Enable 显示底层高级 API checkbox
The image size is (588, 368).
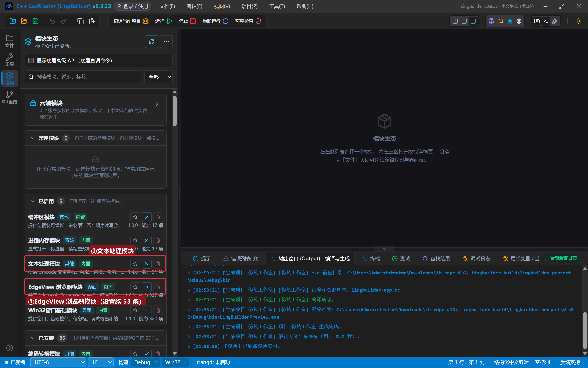(31, 61)
